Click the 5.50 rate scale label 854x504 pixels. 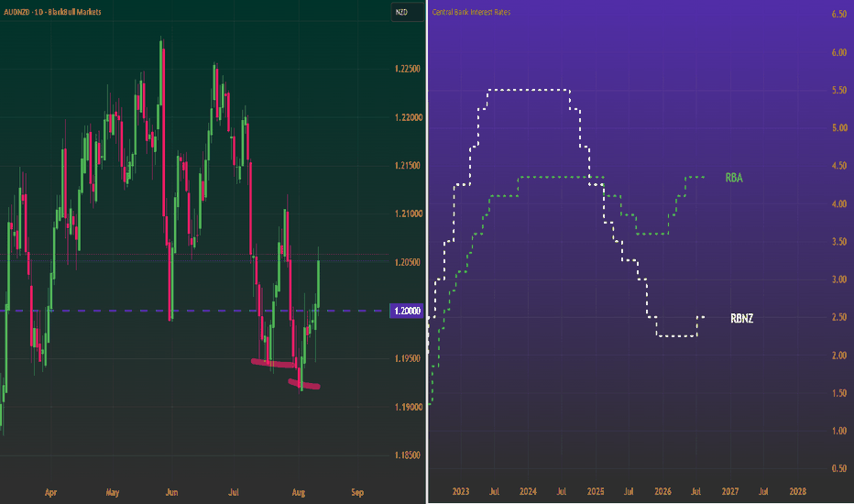(839, 90)
